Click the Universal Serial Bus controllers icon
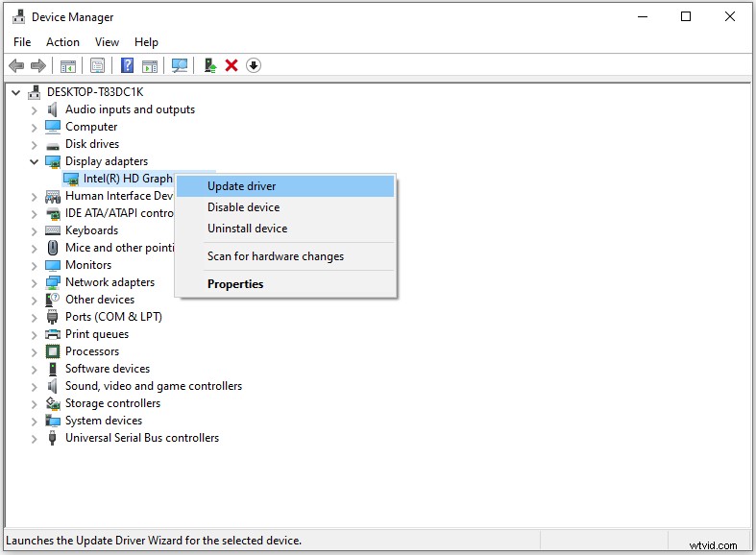 [x=53, y=438]
